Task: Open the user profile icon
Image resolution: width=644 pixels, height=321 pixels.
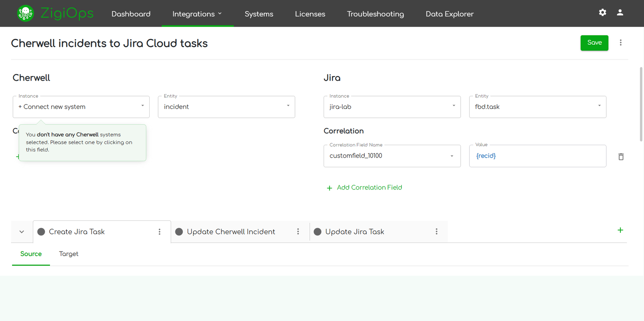Action: [620, 12]
